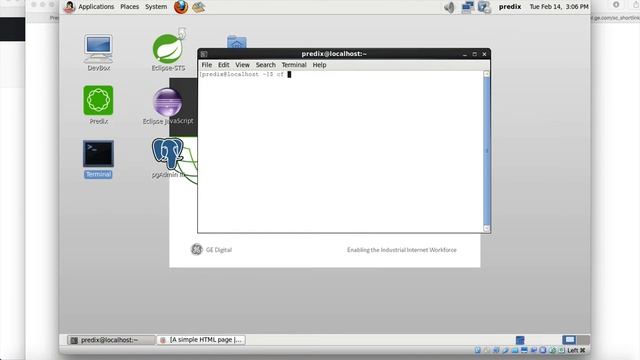Open the System menu
Image resolution: width=640 pixels, height=360 pixels.
click(156, 7)
